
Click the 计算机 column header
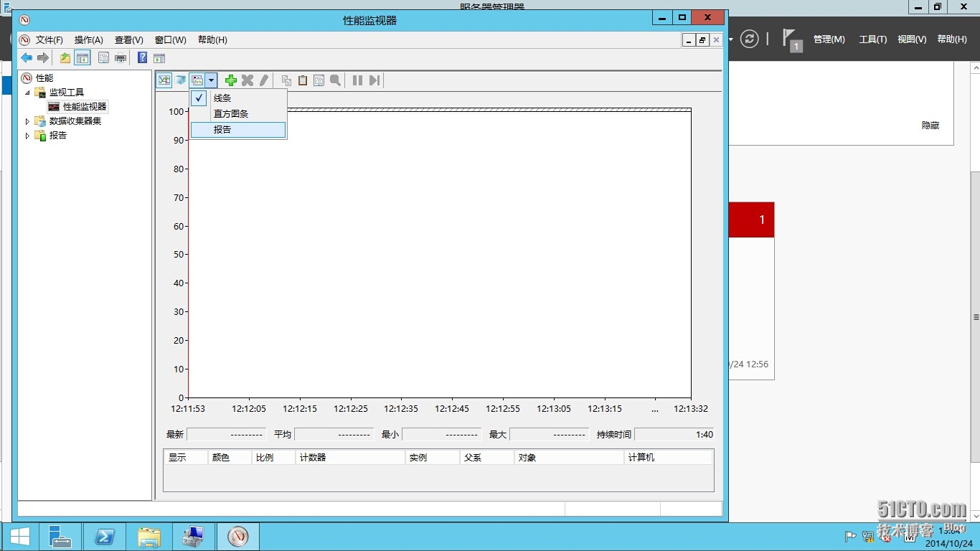(x=669, y=457)
